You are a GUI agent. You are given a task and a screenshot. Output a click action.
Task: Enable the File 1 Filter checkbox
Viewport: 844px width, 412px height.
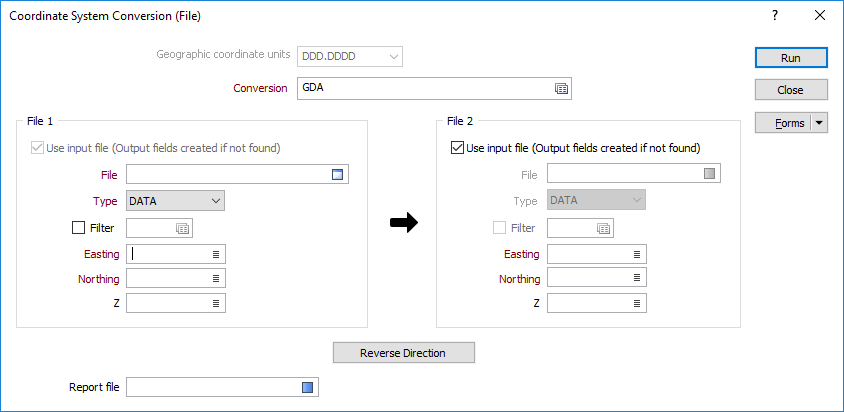78,228
